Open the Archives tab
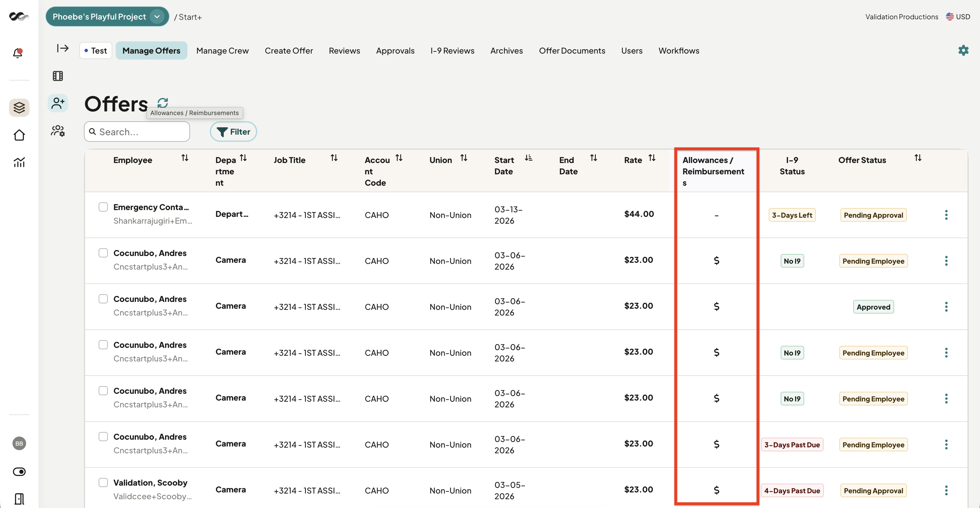 pos(506,50)
